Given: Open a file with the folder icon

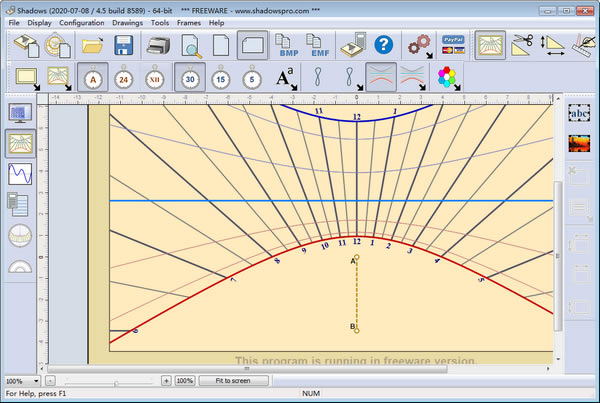Looking at the screenshot, I should click(x=93, y=45).
